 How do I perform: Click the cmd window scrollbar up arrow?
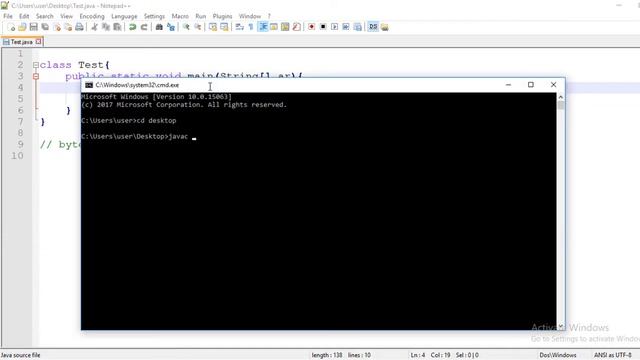pyautogui.click(x=561, y=97)
